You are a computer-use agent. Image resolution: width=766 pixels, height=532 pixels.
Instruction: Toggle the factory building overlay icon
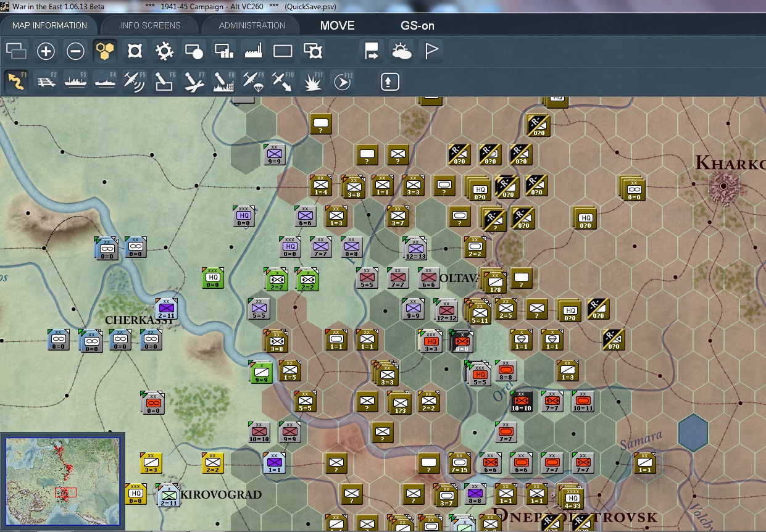coord(254,51)
